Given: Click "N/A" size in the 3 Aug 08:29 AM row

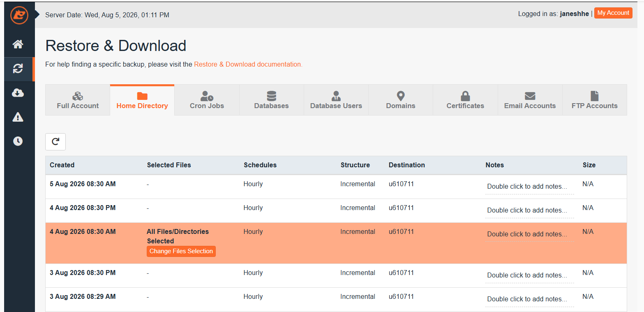Looking at the screenshot, I should click(588, 297).
